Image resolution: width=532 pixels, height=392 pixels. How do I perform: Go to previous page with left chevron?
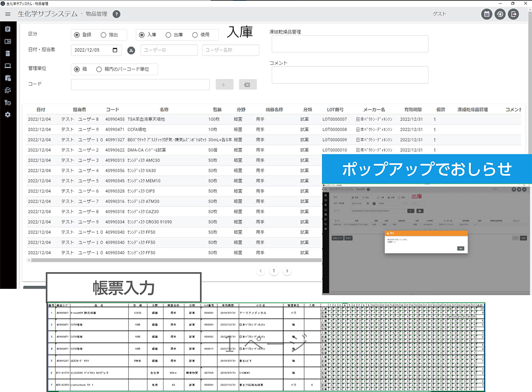click(x=261, y=271)
